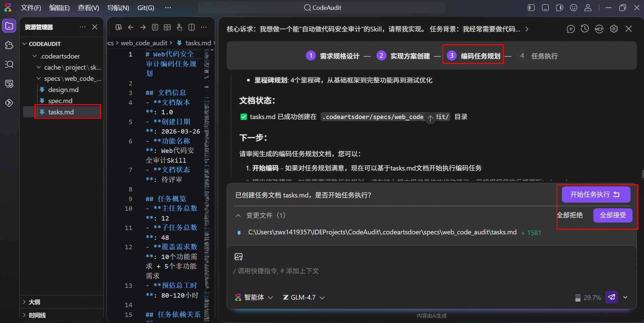644x323 pixels.
Task: Navigate back with the left arrow
Action: click(x=131, y=27)
